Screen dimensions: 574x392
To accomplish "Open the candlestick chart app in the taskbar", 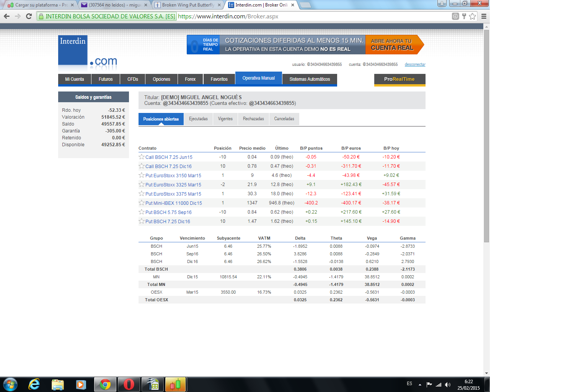I will [175, 384].
